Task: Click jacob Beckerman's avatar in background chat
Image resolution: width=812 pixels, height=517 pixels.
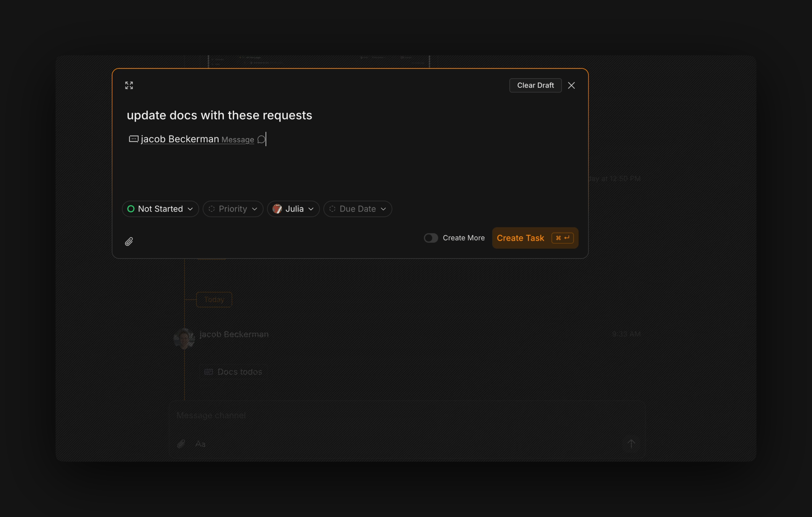Action: [x=184, y=338]
